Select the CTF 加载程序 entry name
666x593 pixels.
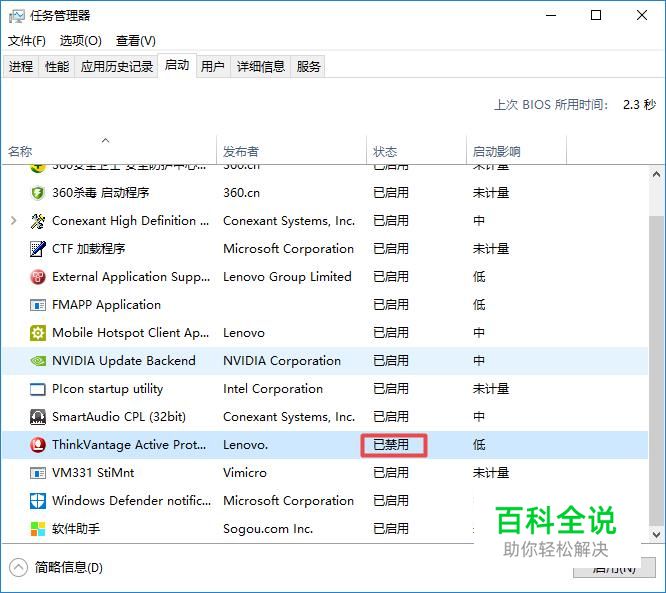88,249
